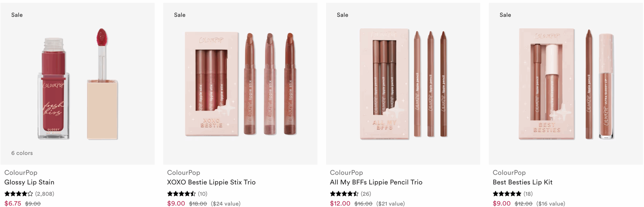Click the ColourPop brand above Best Besties Lip Kit
Image resolution: width=644 pixels, height=207 pixels.
click(509, 173)
